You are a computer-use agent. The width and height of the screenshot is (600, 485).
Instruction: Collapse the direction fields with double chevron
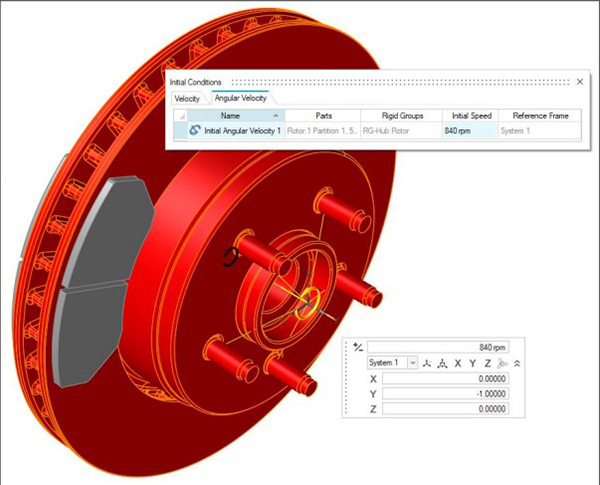tap(517, 362)
